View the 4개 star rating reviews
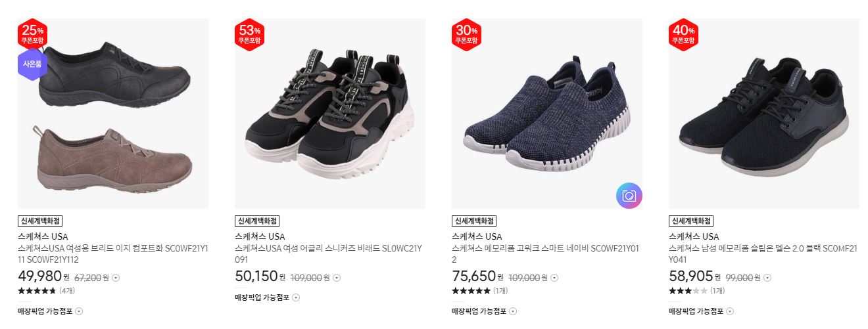Image resolution: width=868 pixels, height=329 pixels. (46, 290)
